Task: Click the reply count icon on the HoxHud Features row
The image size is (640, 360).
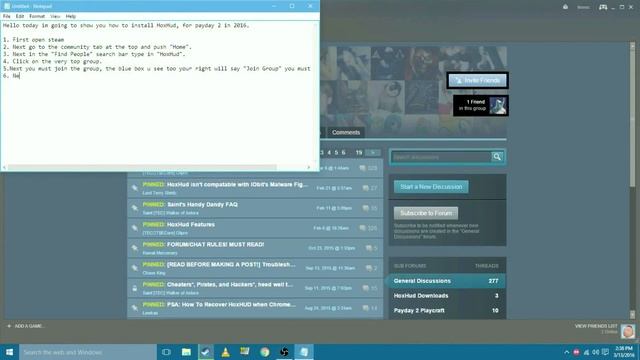Action: click(362, 228)
